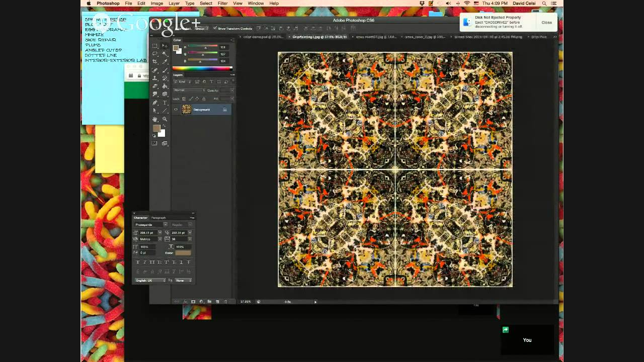Select the Lasso tool
The height and width of the screenshot is (362, 644).
click(x=155, y=54)
